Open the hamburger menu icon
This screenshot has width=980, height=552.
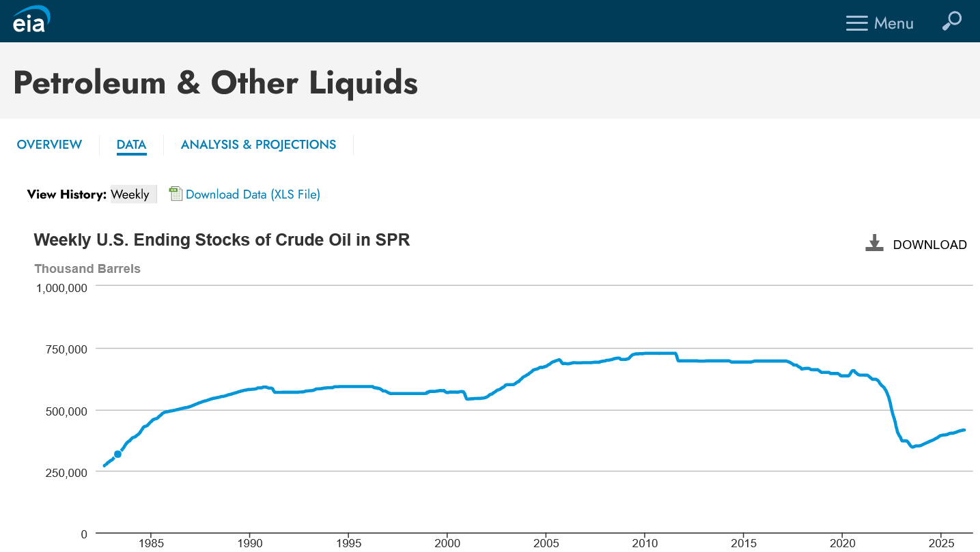(x=856, y=23)
